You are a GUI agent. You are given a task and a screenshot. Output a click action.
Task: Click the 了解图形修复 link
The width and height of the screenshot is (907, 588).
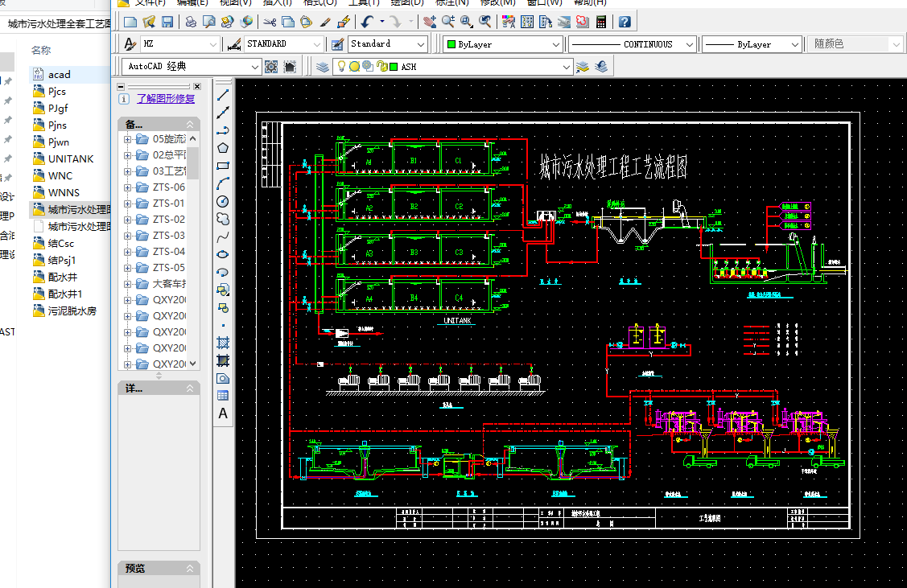[x=165, y=99]
